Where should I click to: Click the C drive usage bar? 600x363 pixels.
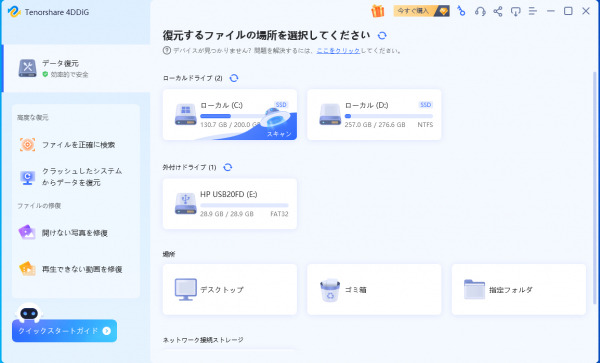pyautogui.click(x=232, y=116)
